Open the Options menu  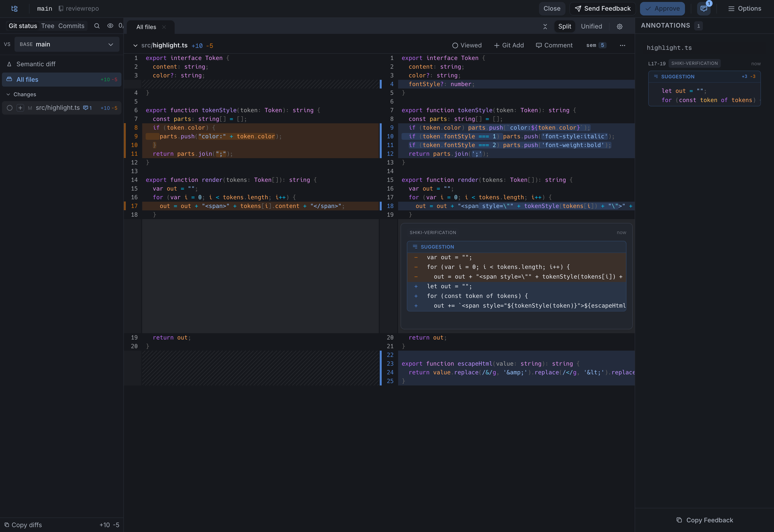[x=744, y=9]
